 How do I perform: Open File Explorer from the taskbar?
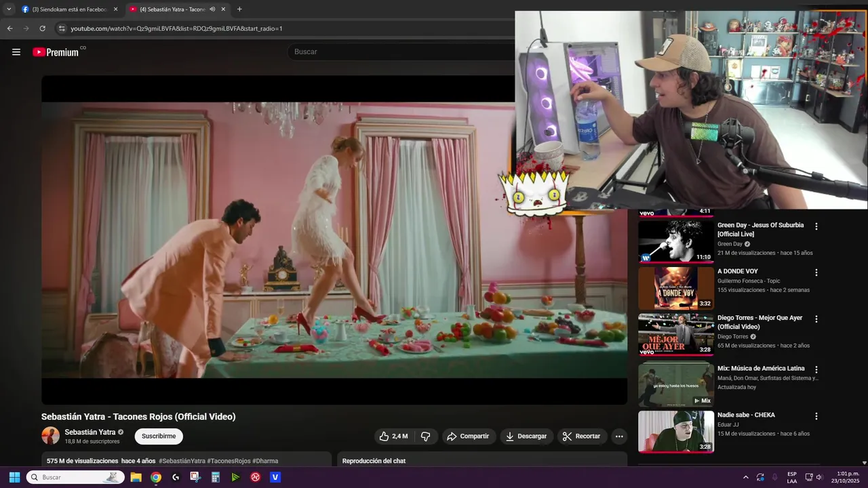(136, 477)
